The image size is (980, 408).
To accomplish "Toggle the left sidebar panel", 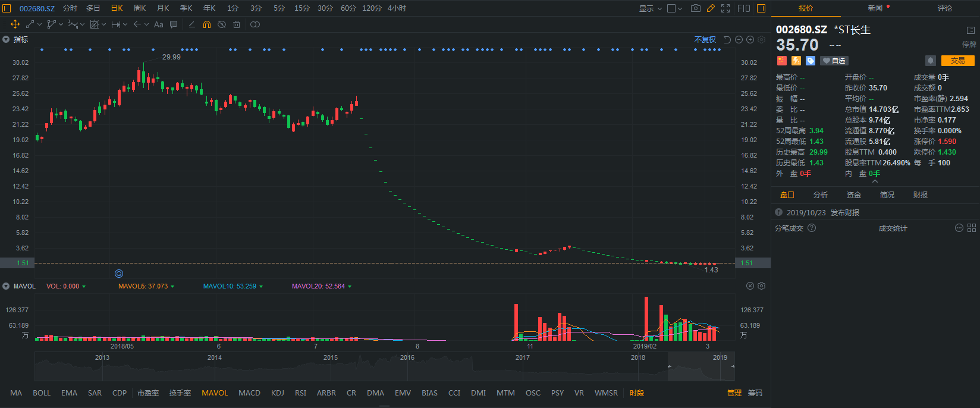I will [x=7, y=8].
